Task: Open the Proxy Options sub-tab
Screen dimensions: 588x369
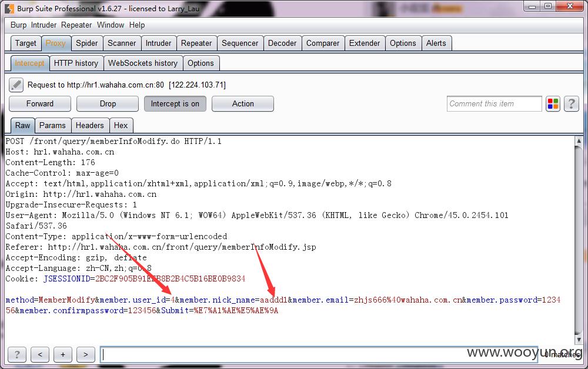Action: click(x=201, y=63)
